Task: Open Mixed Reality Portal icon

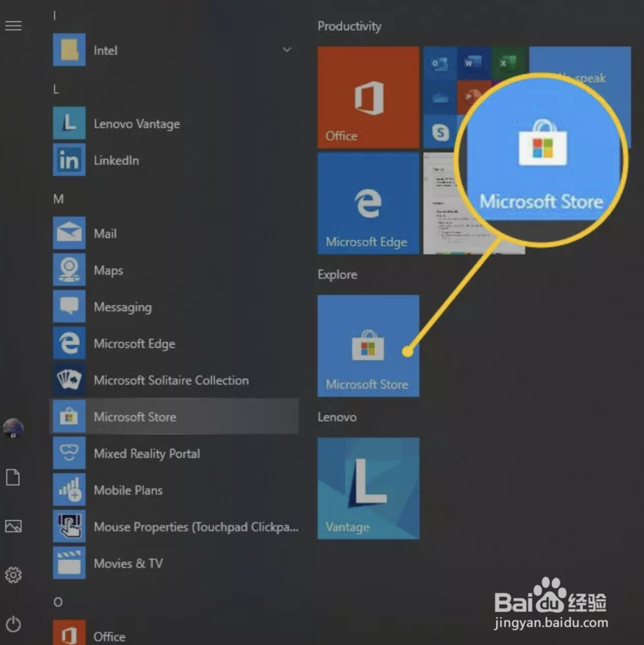Action: pyautogui.click(x=69, y=453)
